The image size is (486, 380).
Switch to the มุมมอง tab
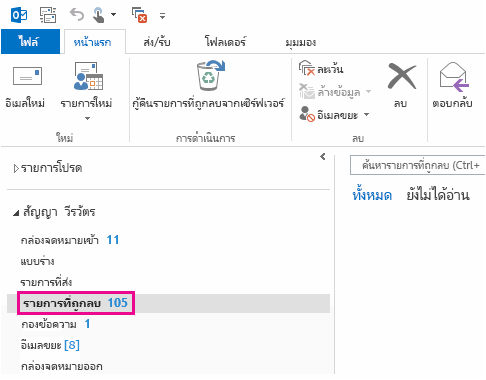301,42
